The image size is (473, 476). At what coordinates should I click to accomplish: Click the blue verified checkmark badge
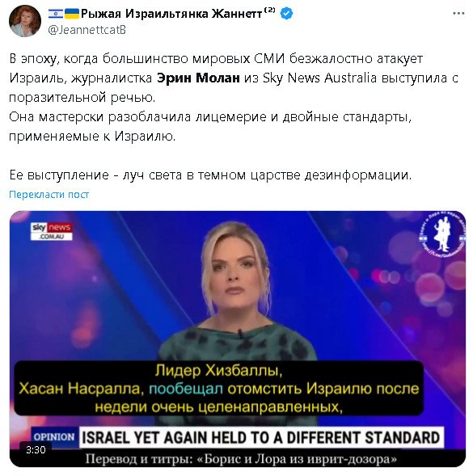click(x=286, y=14)
